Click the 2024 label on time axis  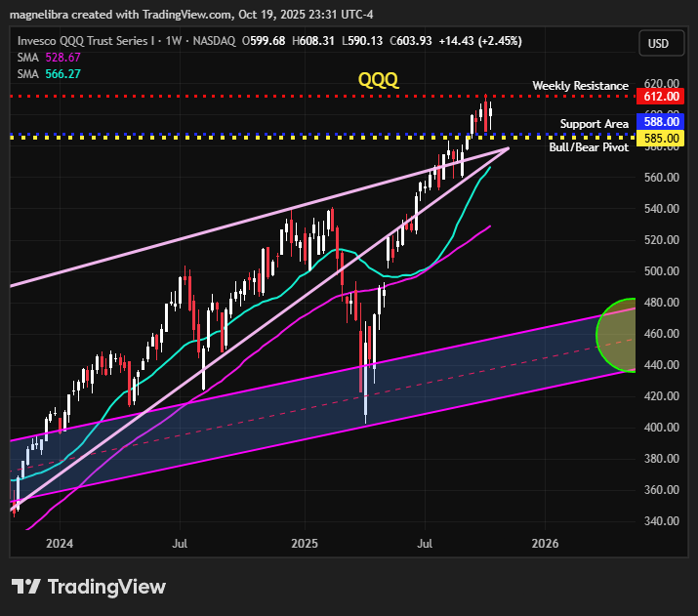point(60,544)
